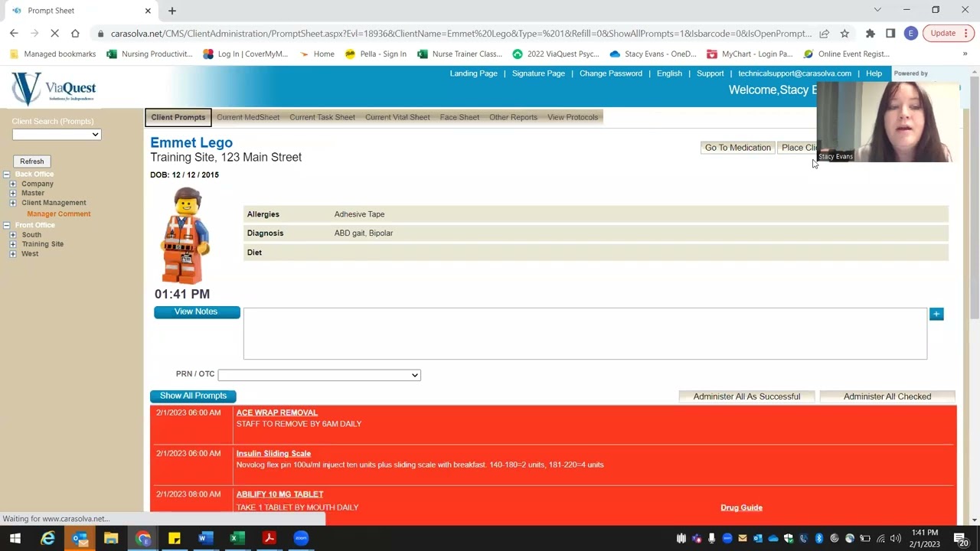Image resolution: width=980 pixels, height=551 pixels.
Task: Open the ACE WRAP REMOVAL prompt link
Action: (x=277, y=412)
